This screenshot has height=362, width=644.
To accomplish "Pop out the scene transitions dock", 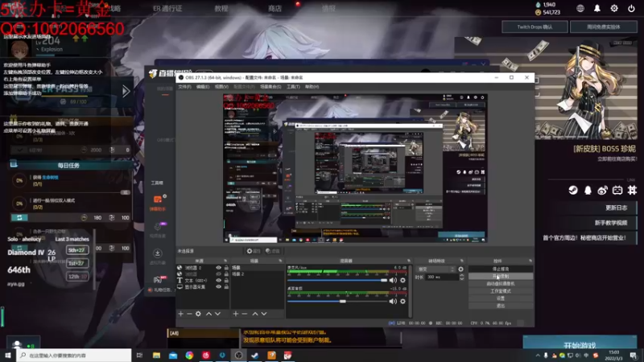I will (461, 261).
